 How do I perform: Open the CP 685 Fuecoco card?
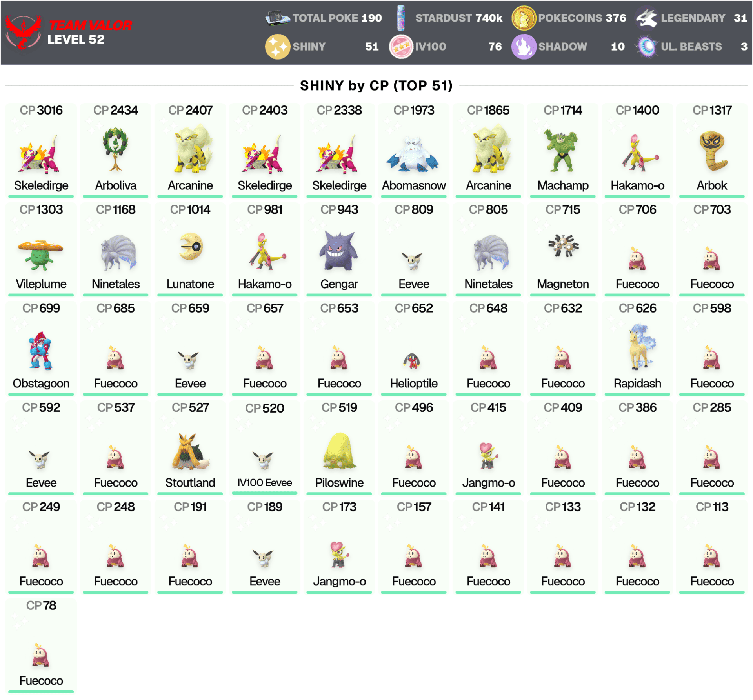click(x=116, y=348)
